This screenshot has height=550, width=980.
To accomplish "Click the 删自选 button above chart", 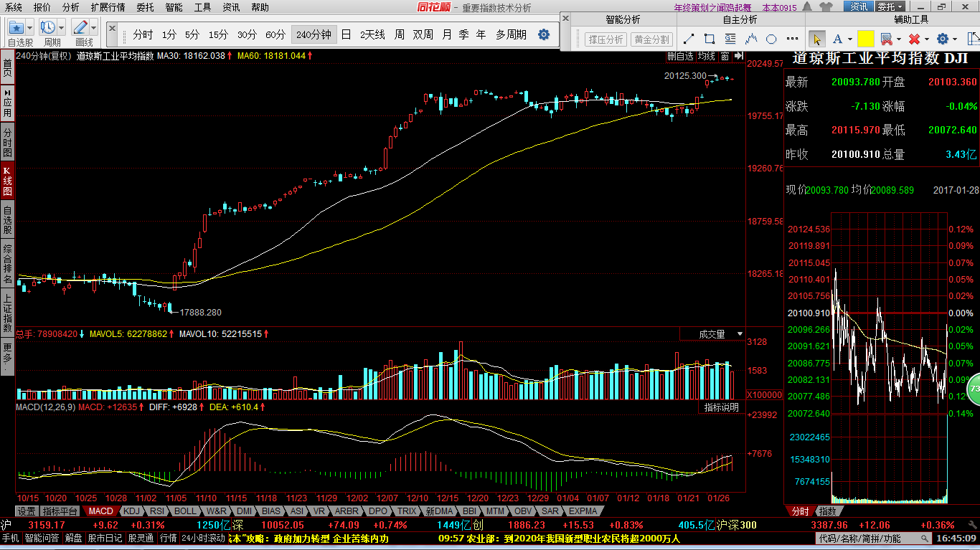I will [680, 55].
